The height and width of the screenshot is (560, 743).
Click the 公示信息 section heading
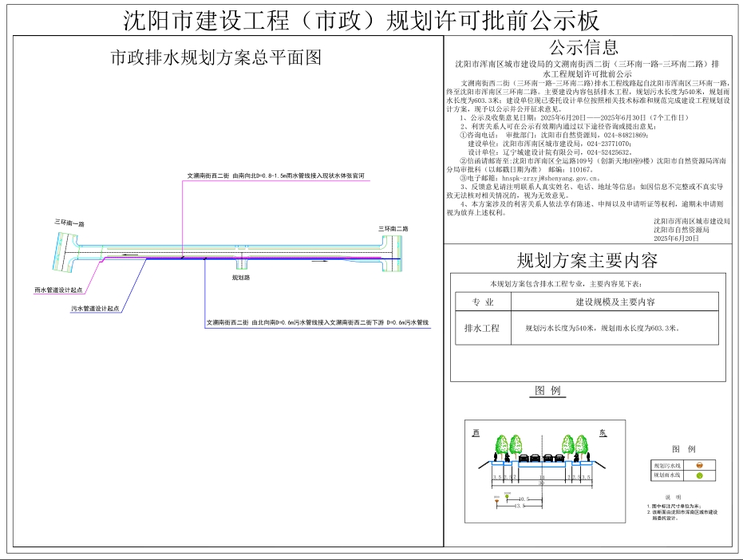pos(583,47)
